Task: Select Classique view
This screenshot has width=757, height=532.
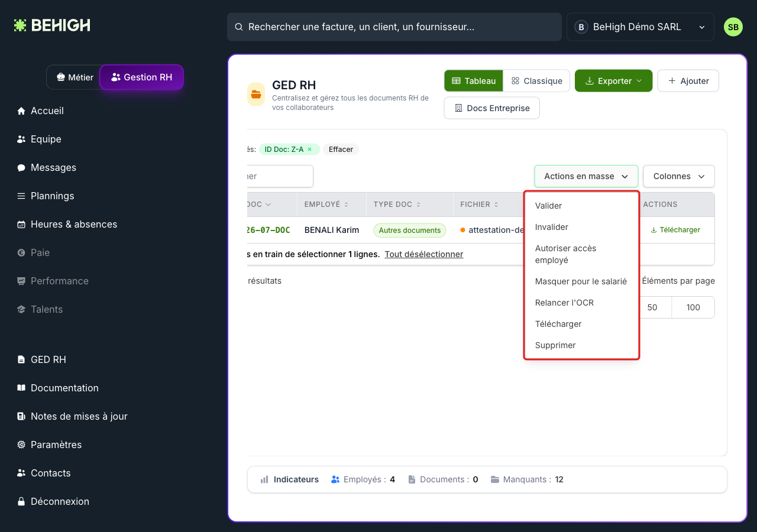Action: tap(536, 81)
